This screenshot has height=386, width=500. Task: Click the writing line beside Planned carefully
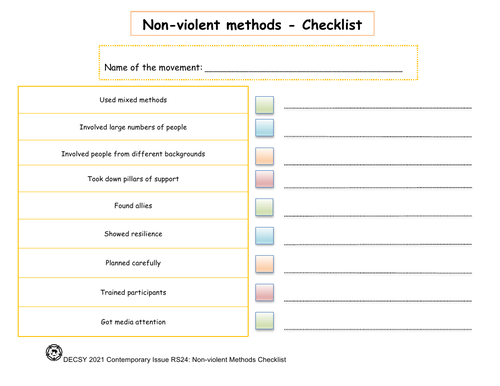coord(378,273)
